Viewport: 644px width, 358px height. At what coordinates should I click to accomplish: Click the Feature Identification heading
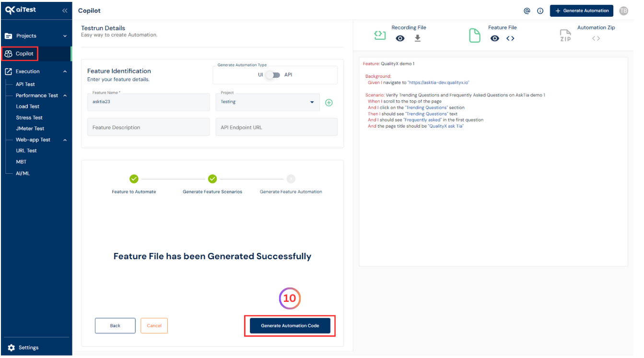coord(119,71)
